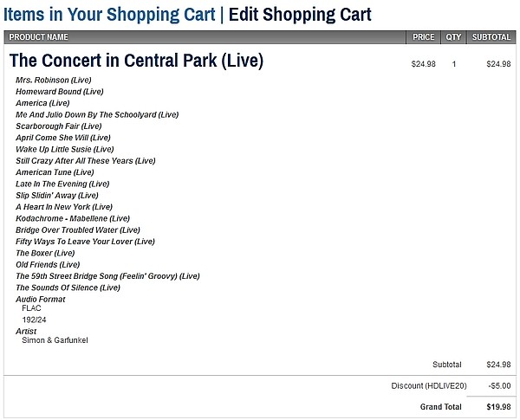The image size is (520, 420).
Task: Select the track America (Live)
Action: pos(42,103)
